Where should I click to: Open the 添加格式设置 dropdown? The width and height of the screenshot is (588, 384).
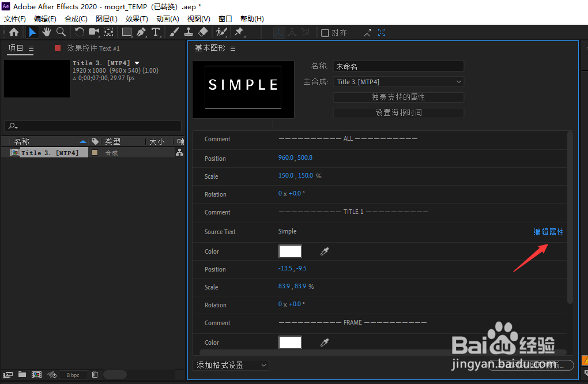tap(231, 365)
